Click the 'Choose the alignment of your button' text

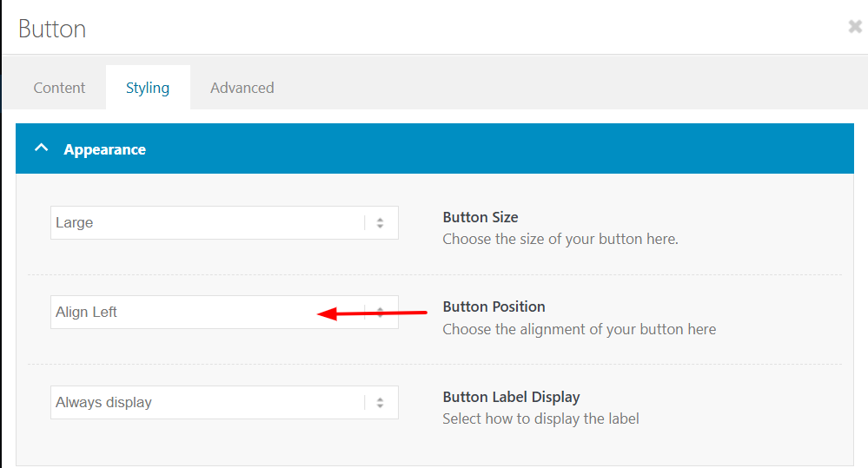tap(580, 329)
